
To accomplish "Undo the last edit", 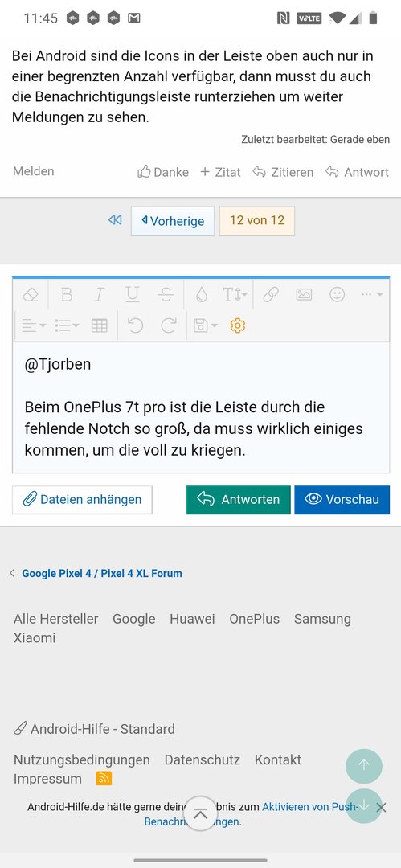I will point(135,325).
